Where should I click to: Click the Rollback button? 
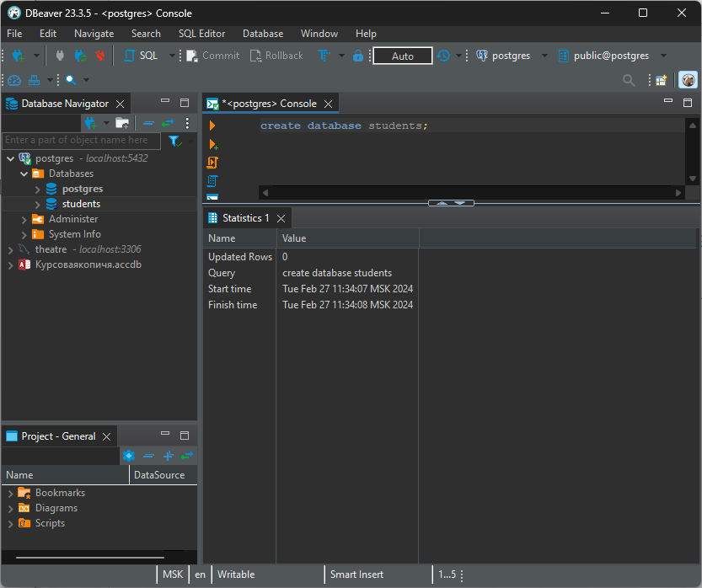(276, 56)
